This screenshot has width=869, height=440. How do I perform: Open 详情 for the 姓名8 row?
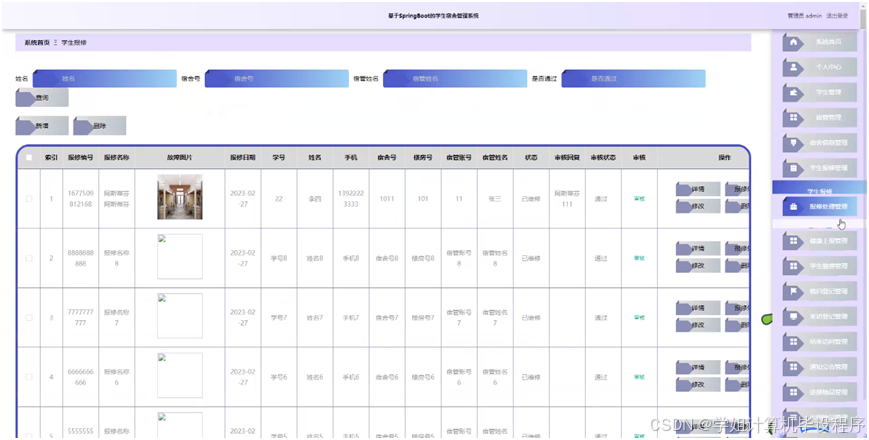point(698,248)
